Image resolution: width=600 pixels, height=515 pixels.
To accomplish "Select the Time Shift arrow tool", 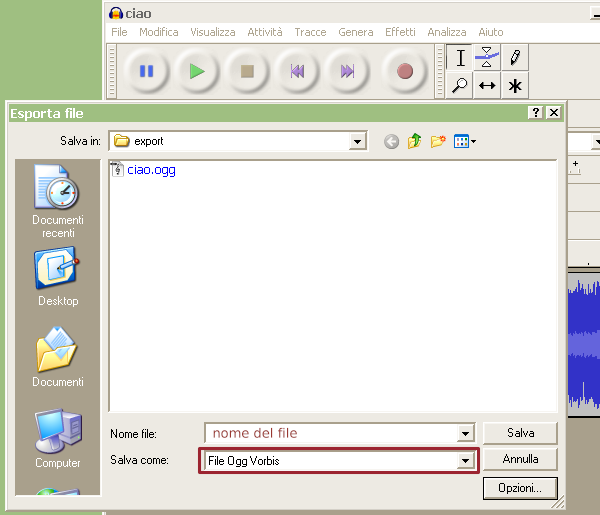I will click(487, 86).
